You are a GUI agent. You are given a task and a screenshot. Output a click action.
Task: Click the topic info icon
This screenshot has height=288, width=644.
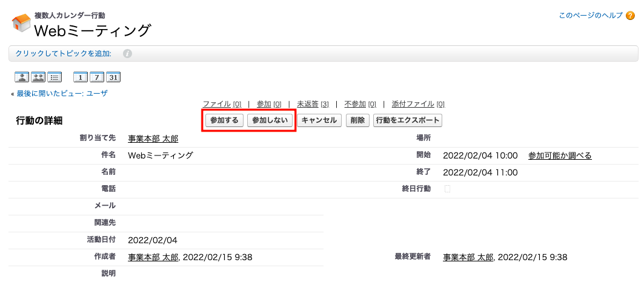click(x=127, y=54)
